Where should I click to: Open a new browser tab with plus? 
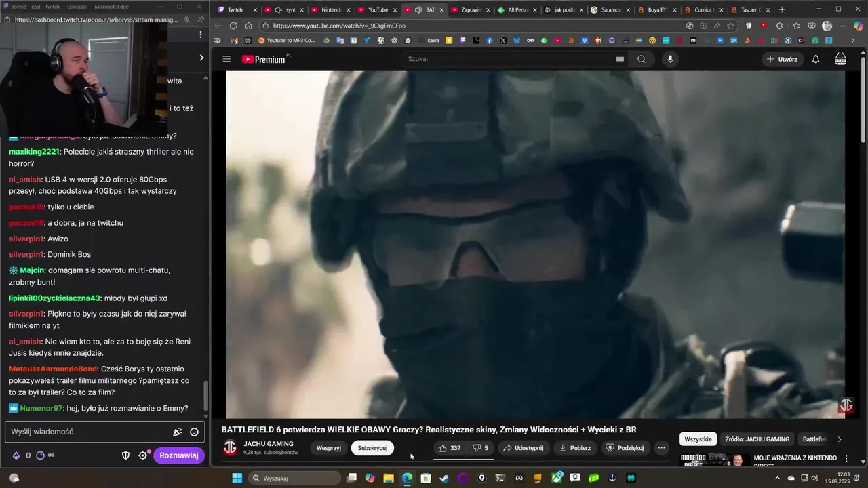click(x=782, y=9)
